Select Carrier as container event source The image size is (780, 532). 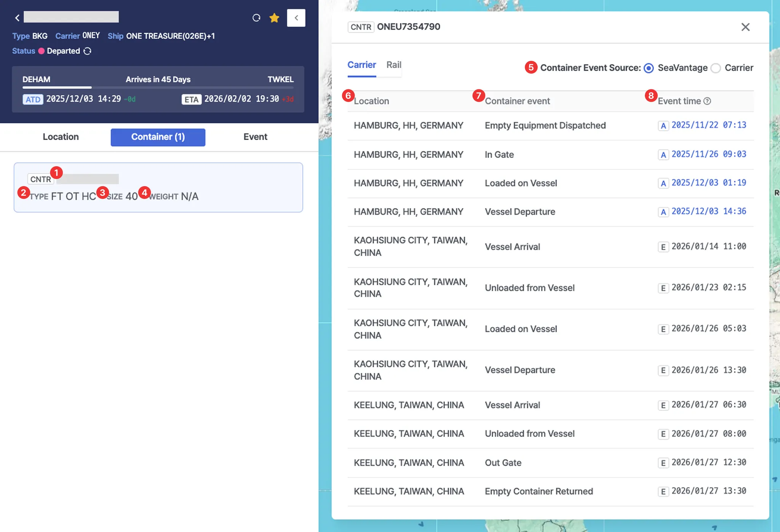coord(716,68)
